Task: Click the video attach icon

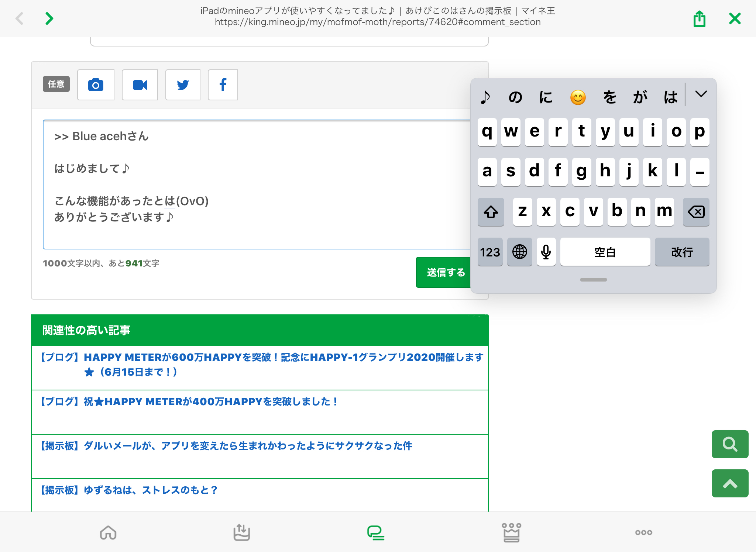Action: coord(140,85)
